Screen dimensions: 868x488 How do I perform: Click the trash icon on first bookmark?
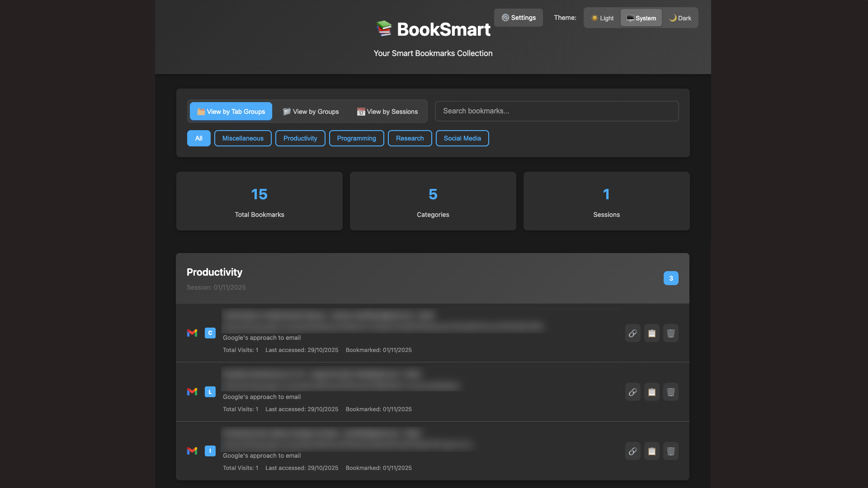670,333
